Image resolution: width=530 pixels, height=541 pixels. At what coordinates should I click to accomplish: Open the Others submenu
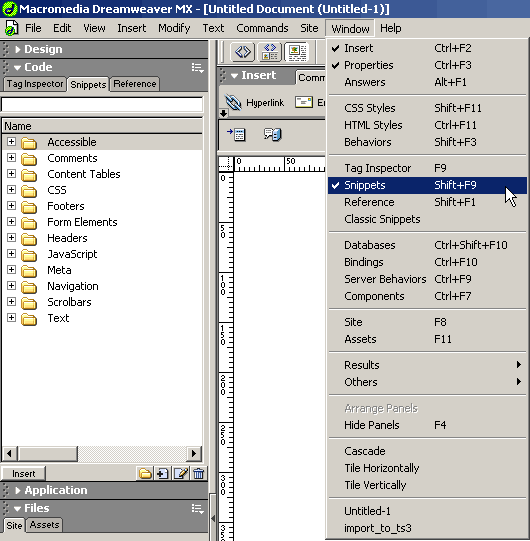pyautogui.click(x=427, y=382)
